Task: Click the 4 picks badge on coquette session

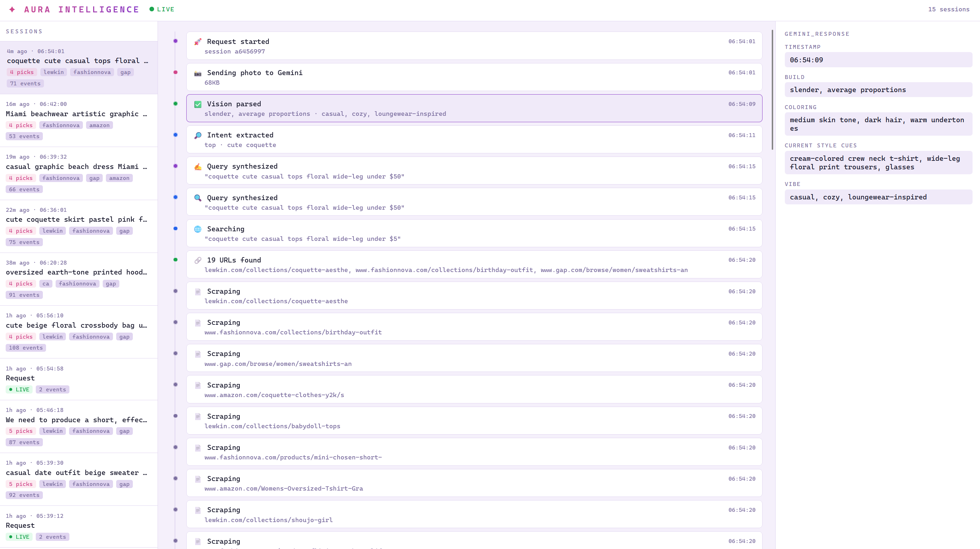Action: pos(22,72)
